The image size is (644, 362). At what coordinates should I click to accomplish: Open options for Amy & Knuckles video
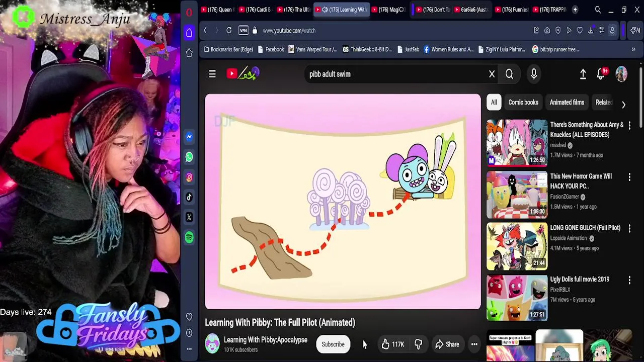point(629,125)
